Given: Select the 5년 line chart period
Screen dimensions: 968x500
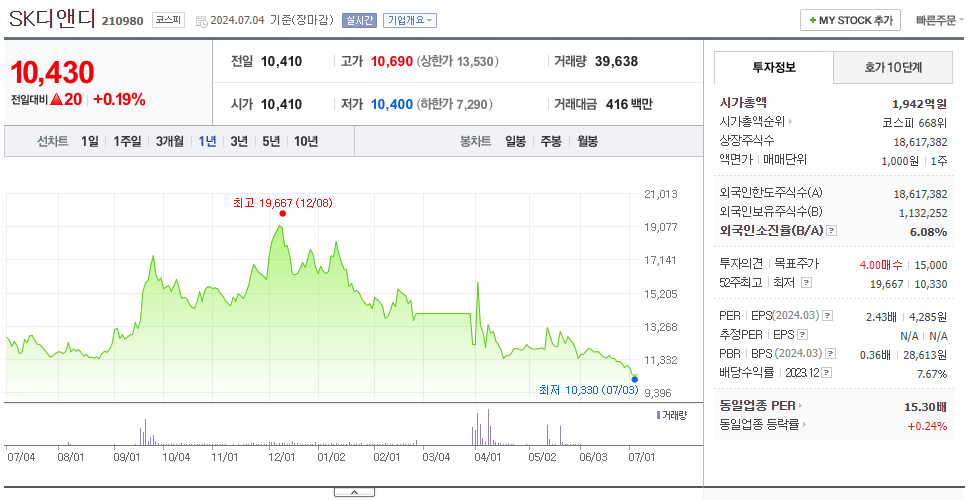Looking at the screenshot, I should tap(271, 141).
